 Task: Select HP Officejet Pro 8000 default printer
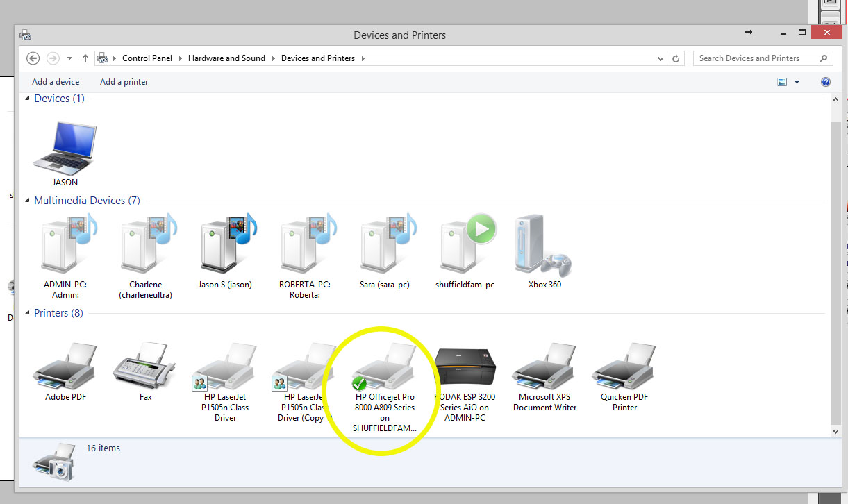click(x=385, y=368)
